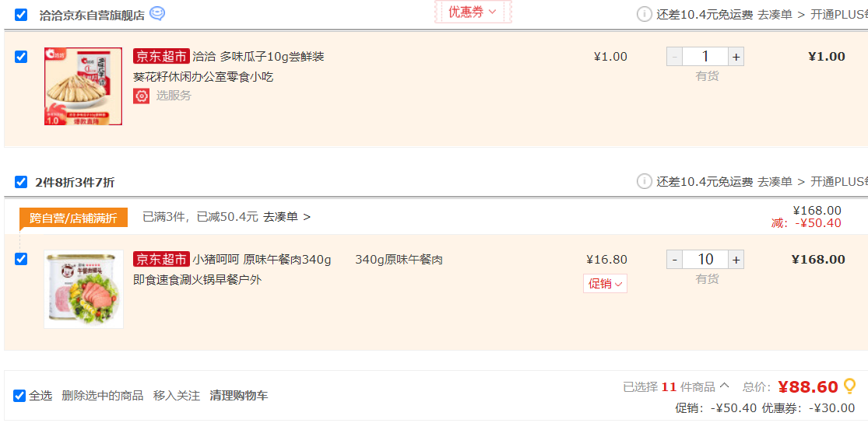Open chat bubble icon beside 洽洽京东自营旗舰店
Image resolution: width=868 pixels, height=423 pixels.
tap(157, 14)
